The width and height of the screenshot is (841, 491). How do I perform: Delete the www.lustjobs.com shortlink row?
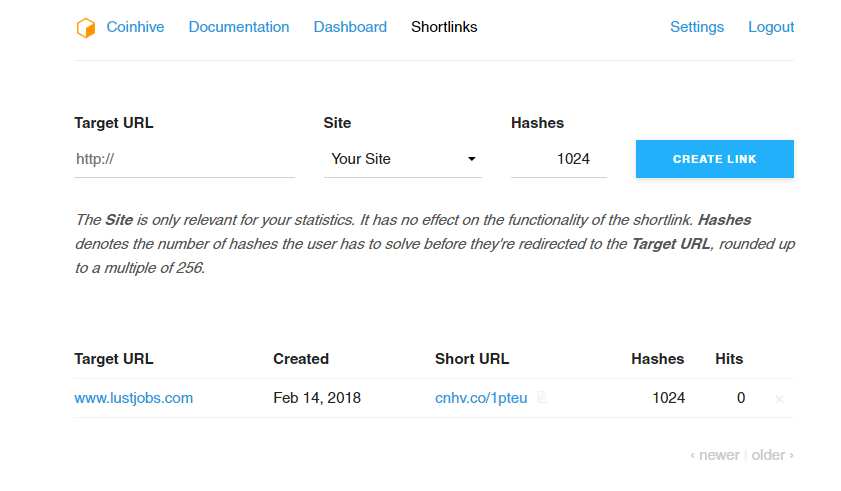pos(780,399)
